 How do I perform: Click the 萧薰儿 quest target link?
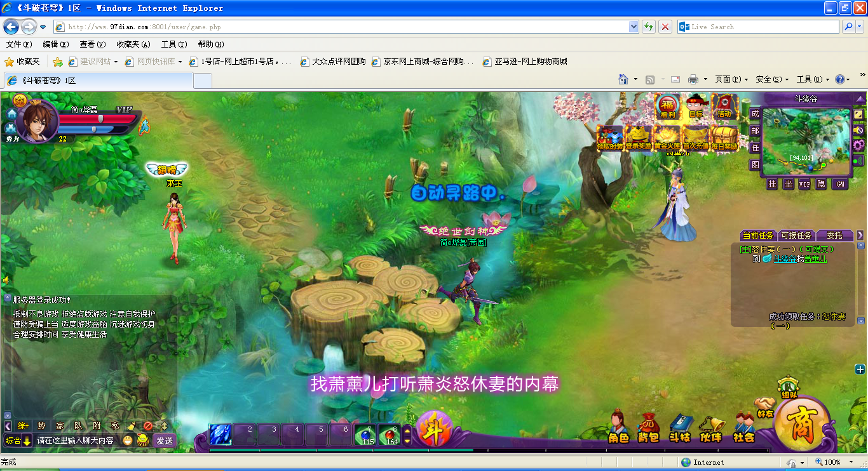click(815, 259)
